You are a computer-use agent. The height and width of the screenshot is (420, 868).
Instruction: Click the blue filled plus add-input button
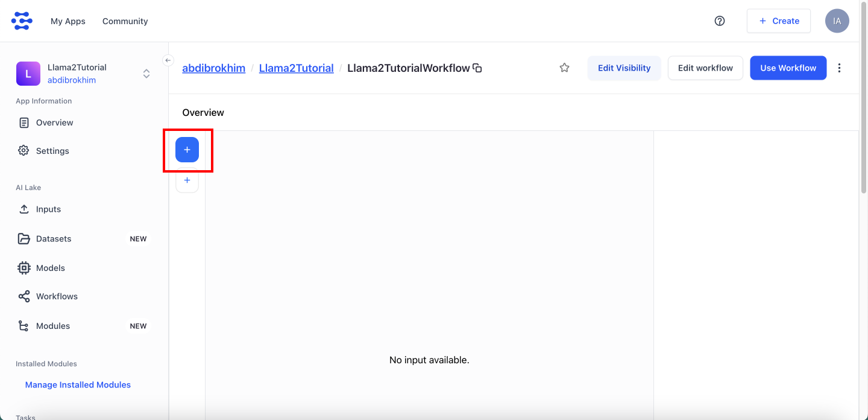pos(187,150)
